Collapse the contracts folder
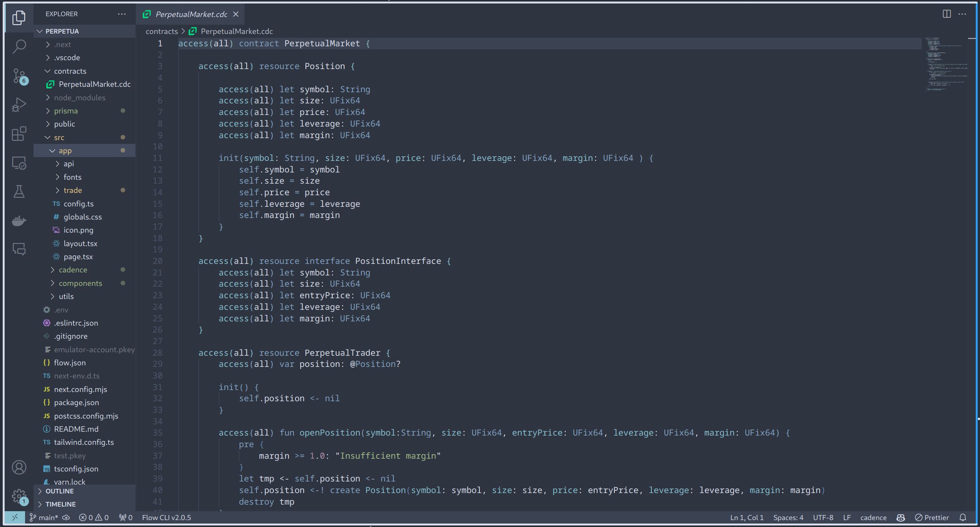The image size is (980, 527). [84, 71]
